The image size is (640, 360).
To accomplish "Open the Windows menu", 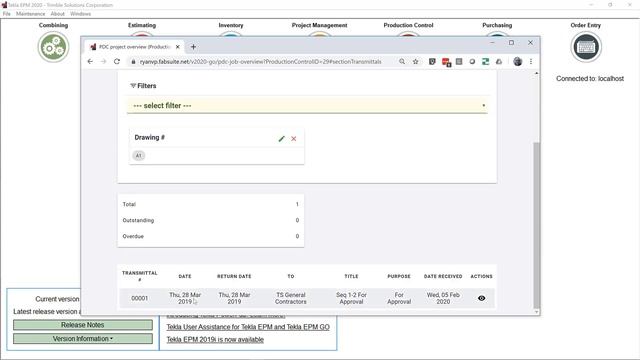I will [80, 14].
